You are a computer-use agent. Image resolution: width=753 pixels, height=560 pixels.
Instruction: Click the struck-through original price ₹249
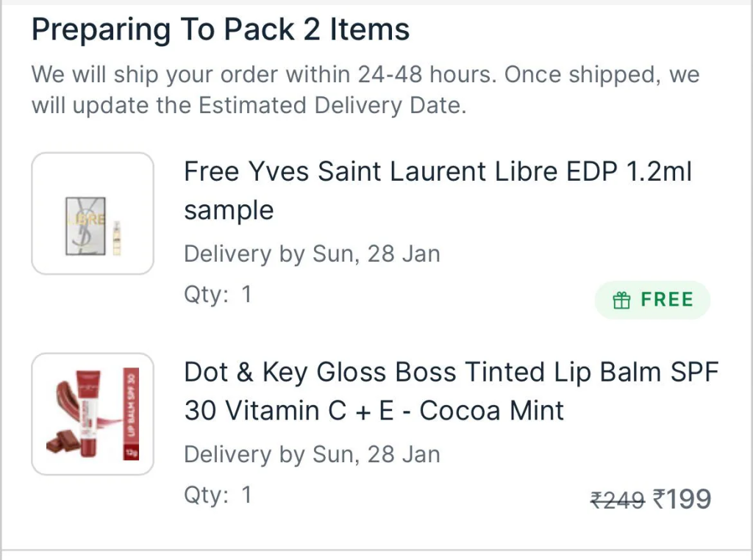click(618, 498)
